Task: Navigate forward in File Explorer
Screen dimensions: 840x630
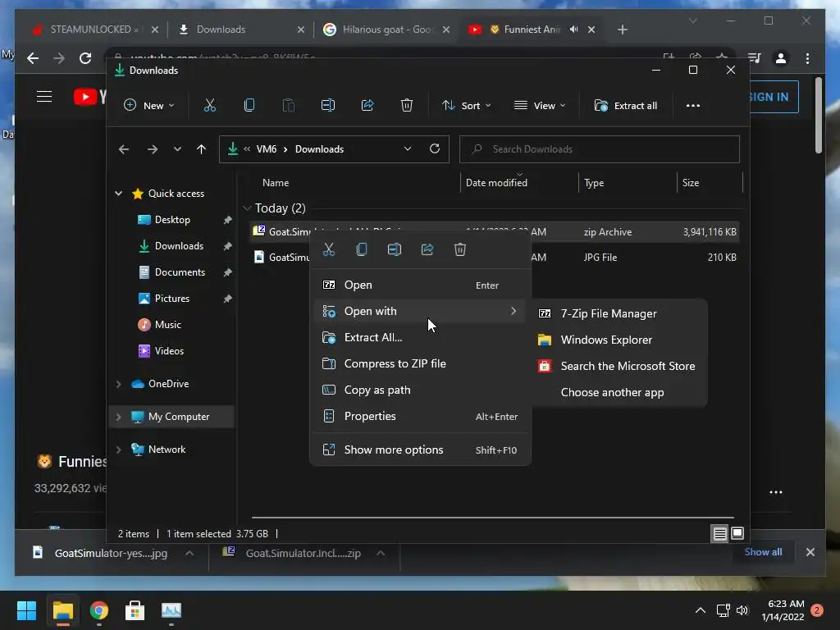Action: (153, 149)
